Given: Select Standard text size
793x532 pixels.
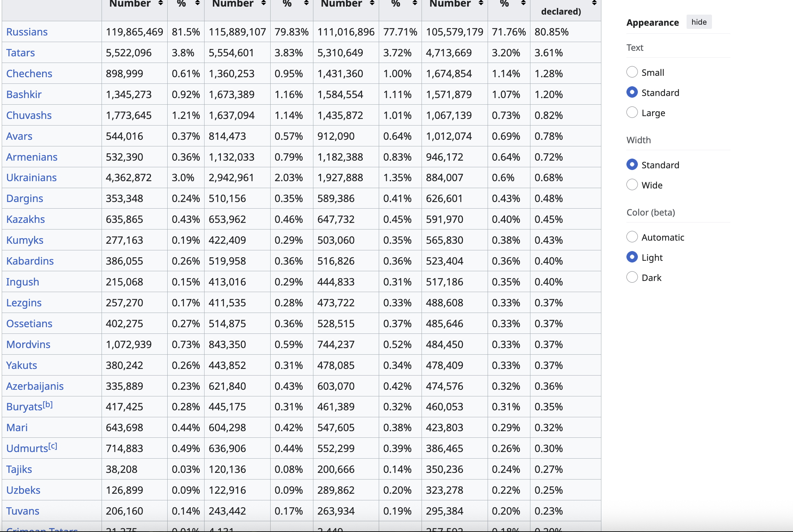Looking at the screenshot, I should pyautogui.click(x=632, y=92).
